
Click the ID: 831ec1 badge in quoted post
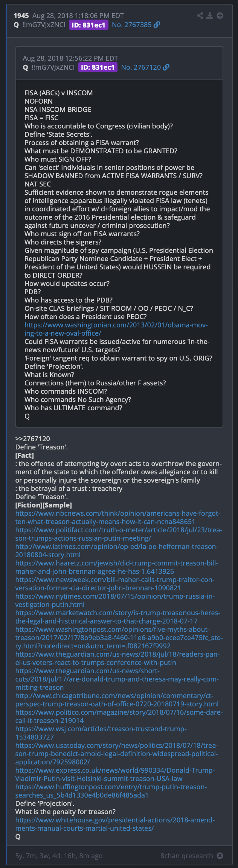click(98, 67)
